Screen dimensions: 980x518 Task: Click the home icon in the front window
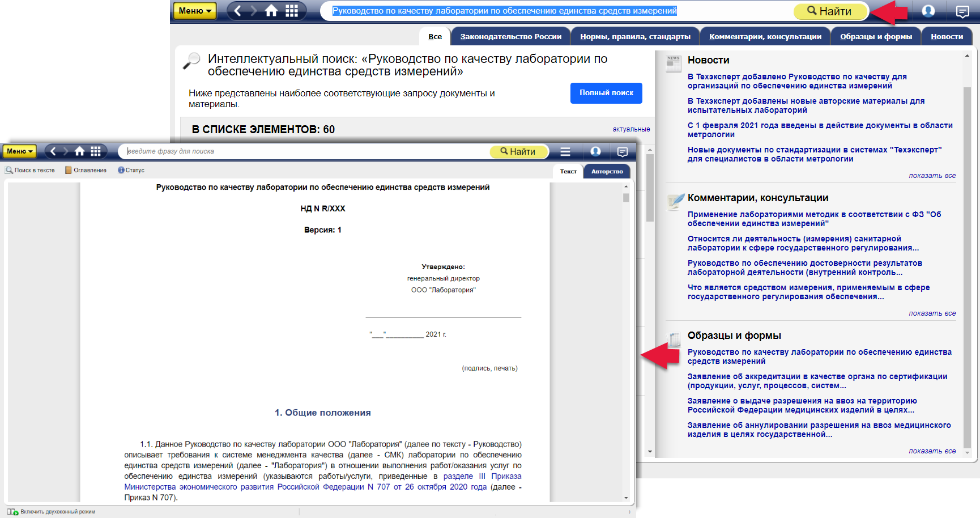pos(80,151)
